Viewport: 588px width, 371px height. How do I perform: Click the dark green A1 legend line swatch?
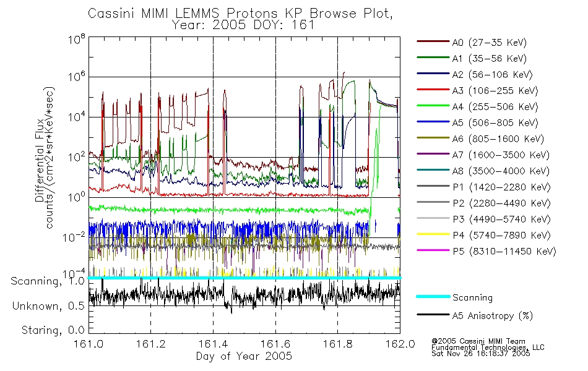pyautogui.click(x=433, y=58)
